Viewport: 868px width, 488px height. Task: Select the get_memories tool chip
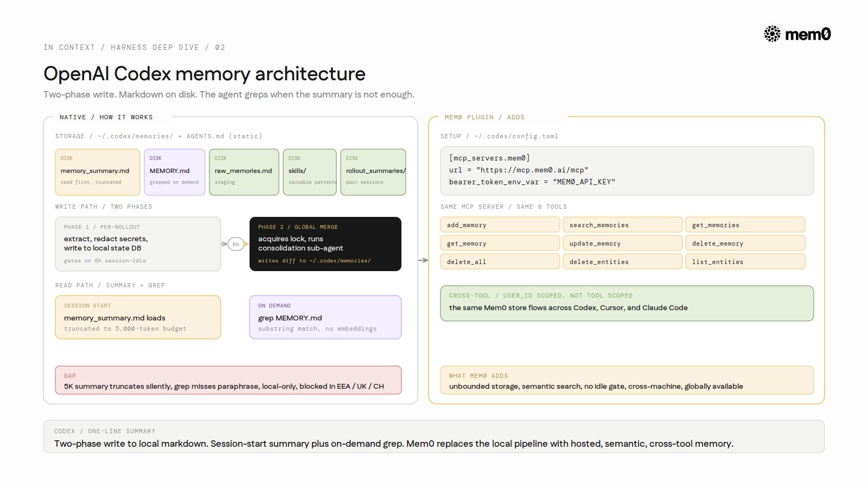click(745, 224)
